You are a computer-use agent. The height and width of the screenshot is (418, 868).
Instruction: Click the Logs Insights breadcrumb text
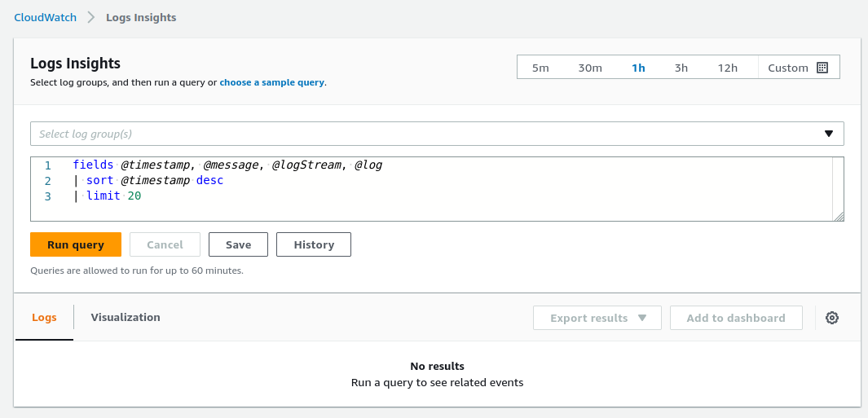tap(141, 17)
